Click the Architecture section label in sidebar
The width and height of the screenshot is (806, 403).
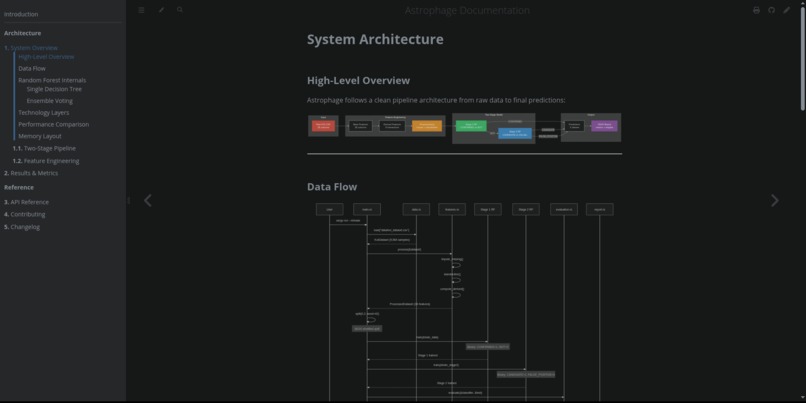pos(23,33)
